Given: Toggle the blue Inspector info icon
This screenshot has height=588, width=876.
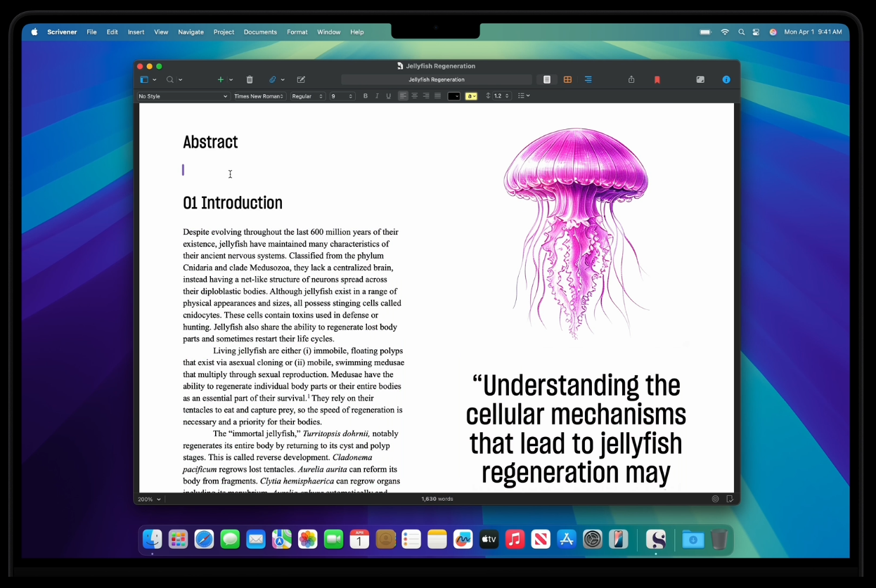Looking at the screenshot, I should coord(726,79).
